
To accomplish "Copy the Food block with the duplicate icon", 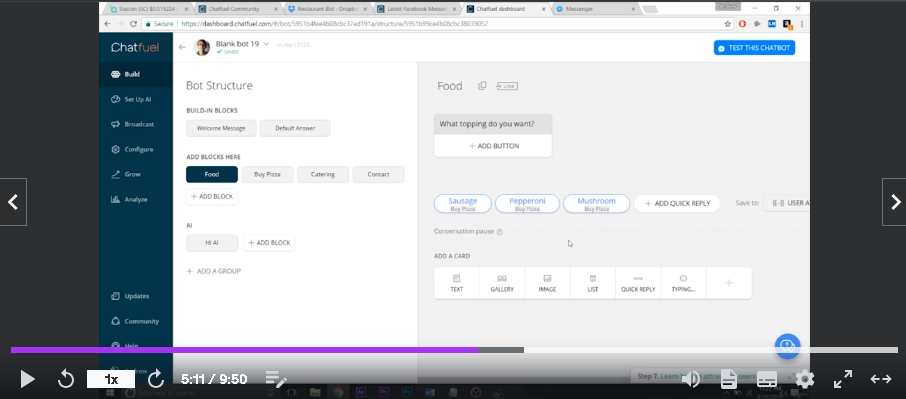I will [x=482, y=86].
